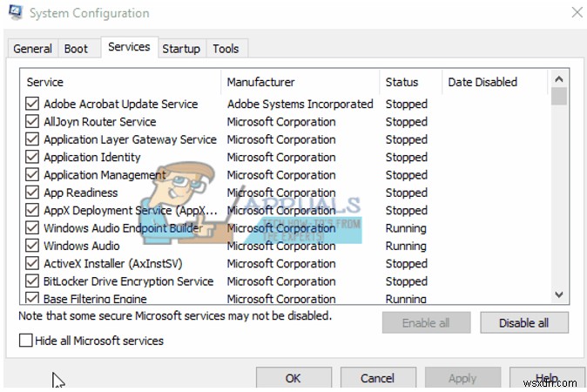Uncheck Adobe Acrobat Update Service checkbox
Viewport: 587px width, 392px height.
point(32,104)
